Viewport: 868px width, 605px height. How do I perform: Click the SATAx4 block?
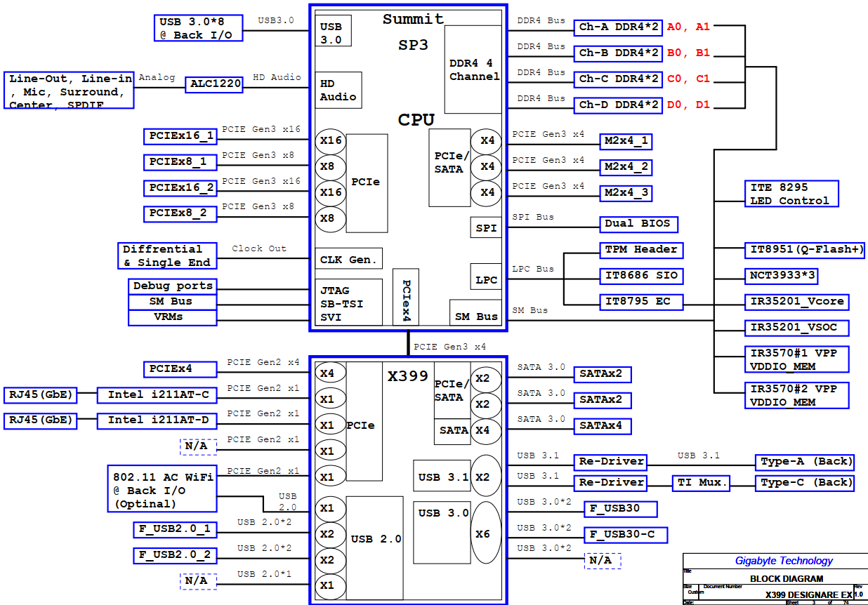[x=603, y=426]
